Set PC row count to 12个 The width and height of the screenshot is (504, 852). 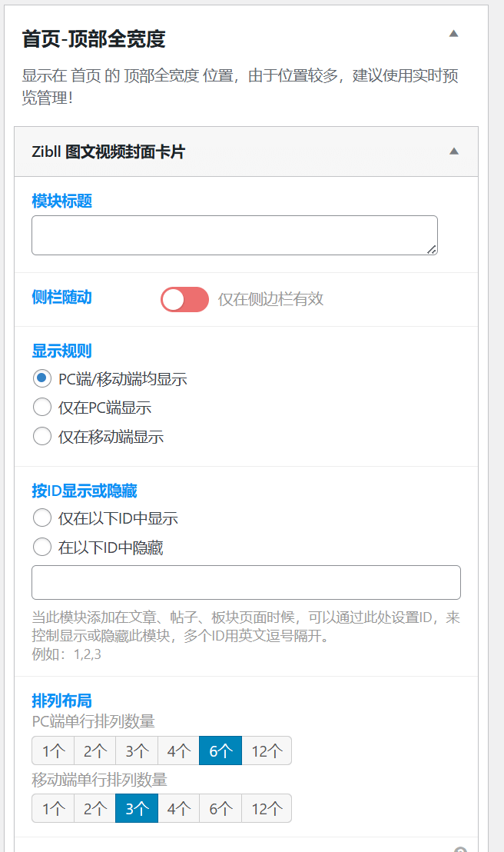coord(267,751)
